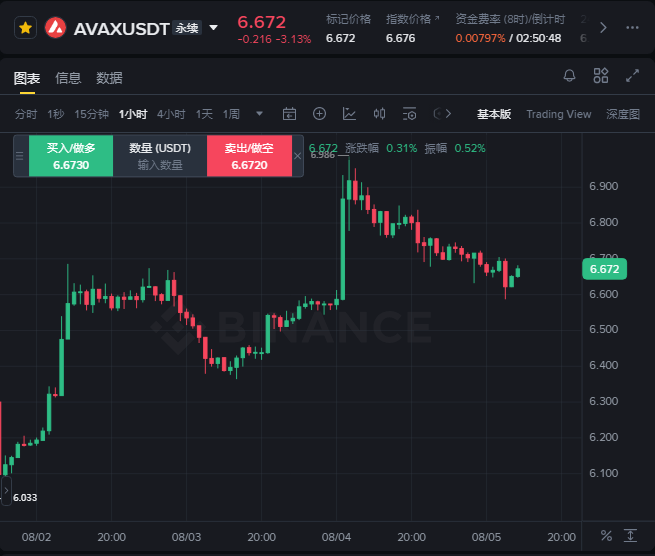This screenshot has height=556, width=655.
Task: Toggle the favorite star for AVAXUSDT
Action: tap(25, 28)
